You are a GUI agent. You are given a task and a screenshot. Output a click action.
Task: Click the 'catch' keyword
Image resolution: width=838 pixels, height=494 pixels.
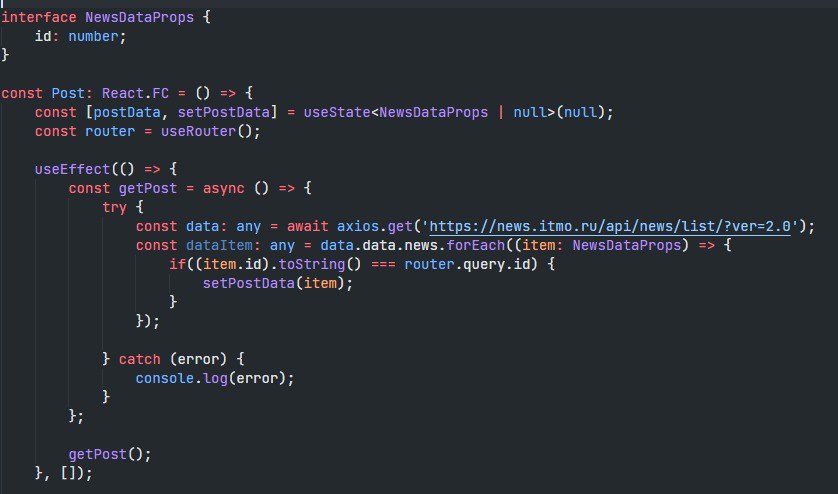point(139,359)
